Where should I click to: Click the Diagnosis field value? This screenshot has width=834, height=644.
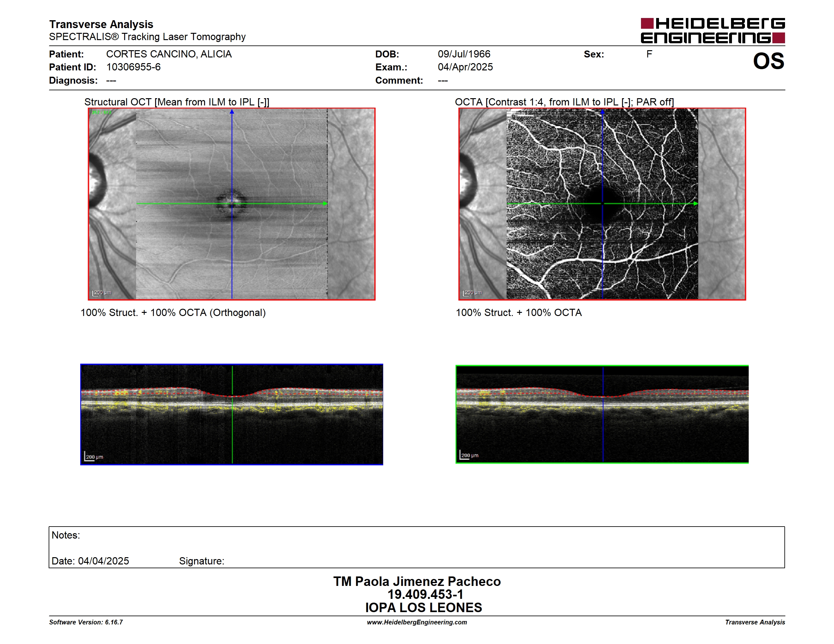tap(111, 80)
